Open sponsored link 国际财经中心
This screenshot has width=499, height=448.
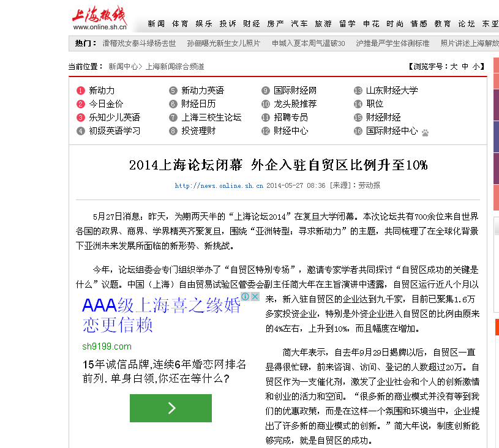tap(392, 131)
